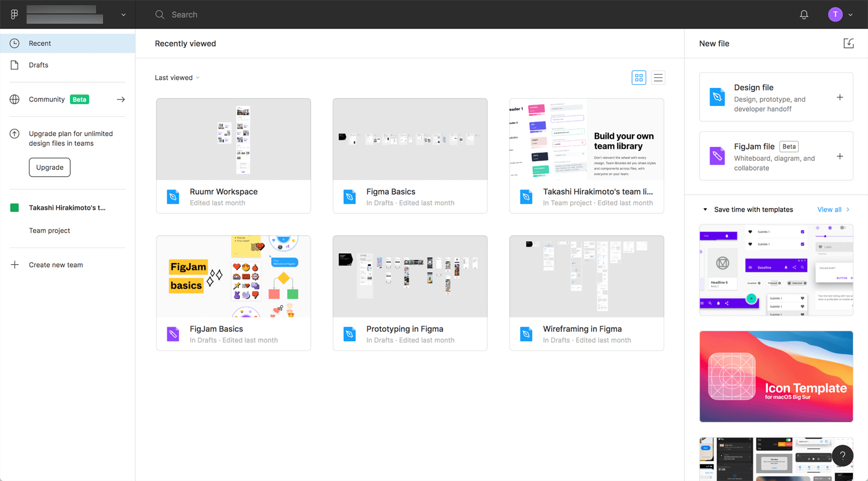The width and height of the screenshot is (868, 481).
Task: Open the Wireframing in Figma thumbnail
Action: point(586,276)
